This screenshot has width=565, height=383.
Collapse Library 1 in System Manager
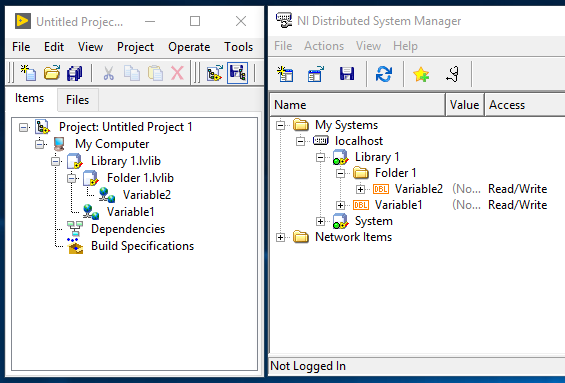click(x=320, y=157)
